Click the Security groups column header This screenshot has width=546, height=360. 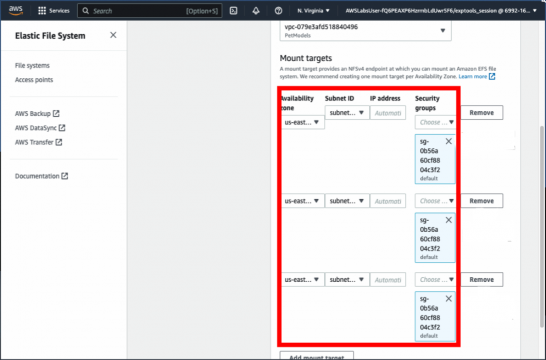tap(427, 103)
